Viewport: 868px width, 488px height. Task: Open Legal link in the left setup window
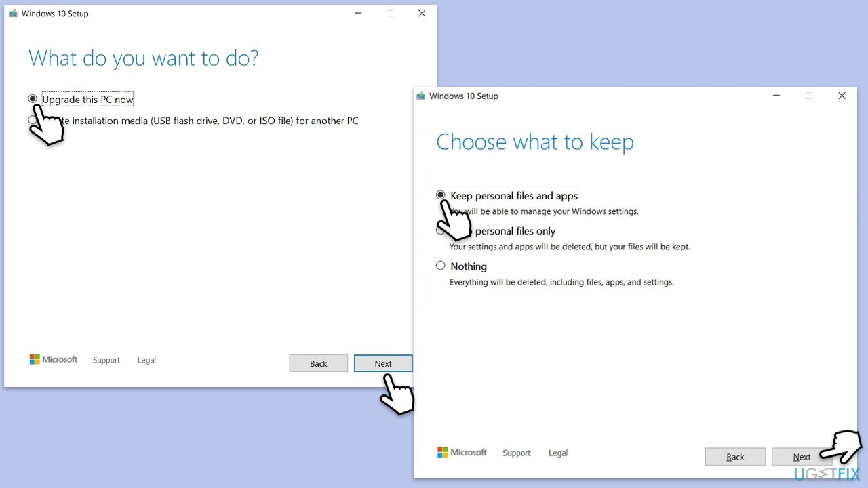[x=146, y=360]
